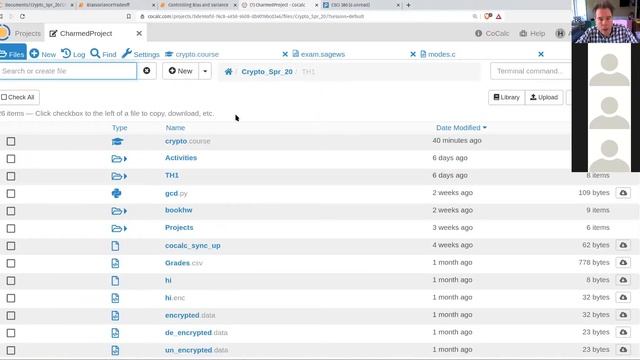Download cocalc_sync_up with the cloud icon
The image size is (640, 360).
pos(623,245)
